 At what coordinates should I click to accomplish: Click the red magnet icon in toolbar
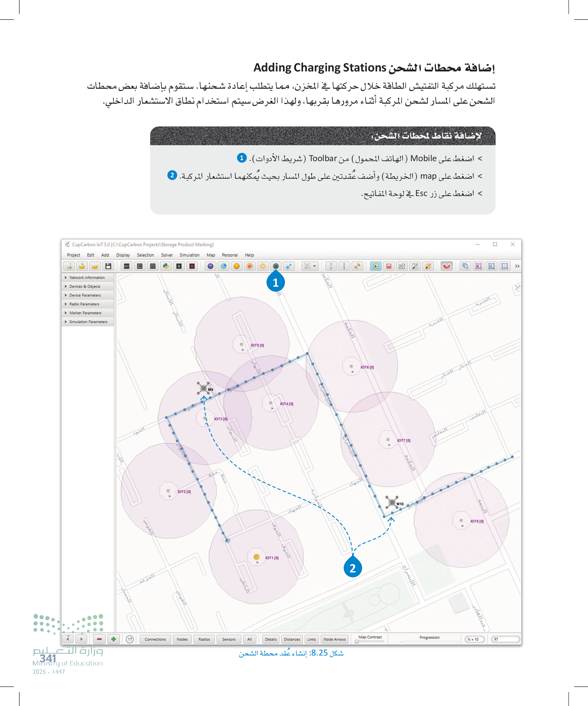[446, 266]
